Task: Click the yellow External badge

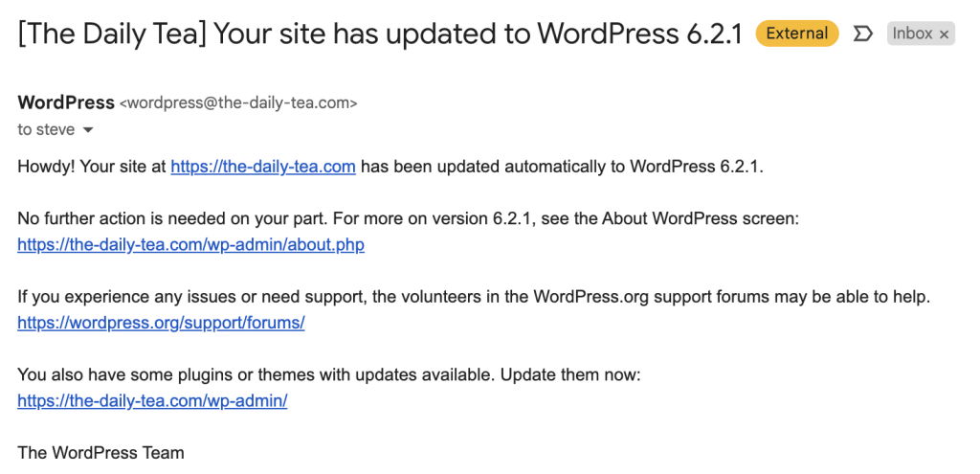Action: (797, 34)
